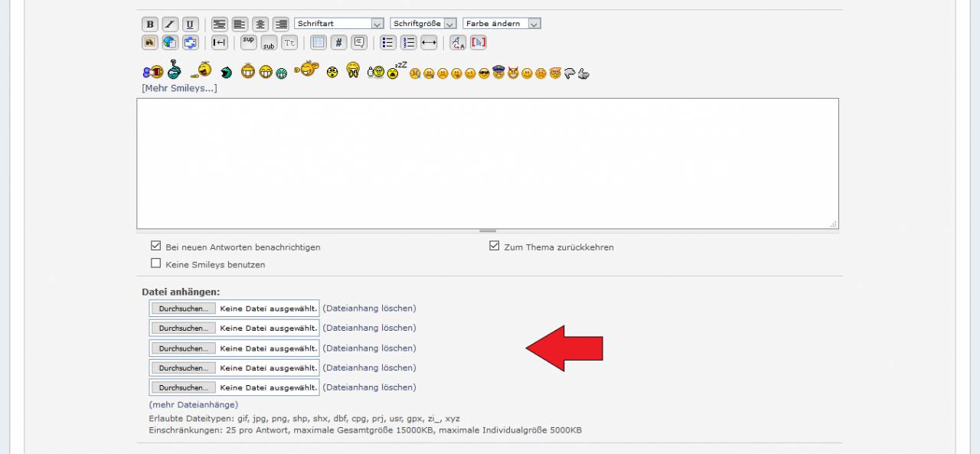980x454 pixels.
Task: Insert a bulleted list
Action: (x=388, y=43)
